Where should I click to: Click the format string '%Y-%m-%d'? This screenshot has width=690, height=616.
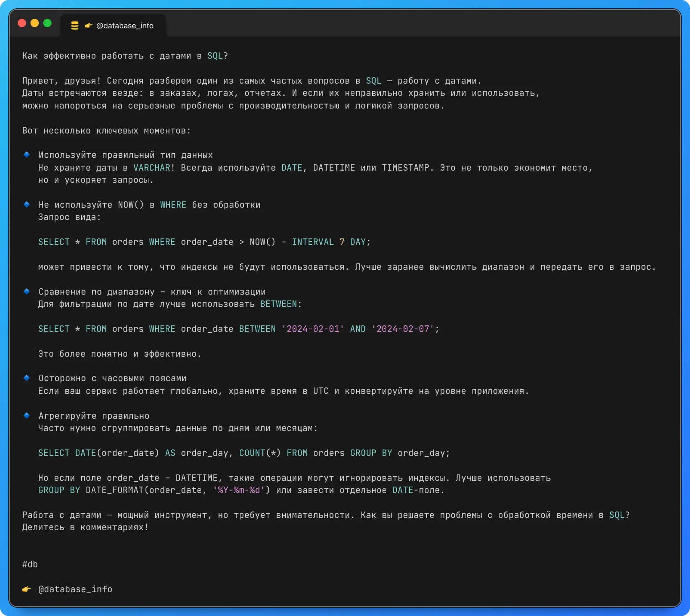coord(239,490)
